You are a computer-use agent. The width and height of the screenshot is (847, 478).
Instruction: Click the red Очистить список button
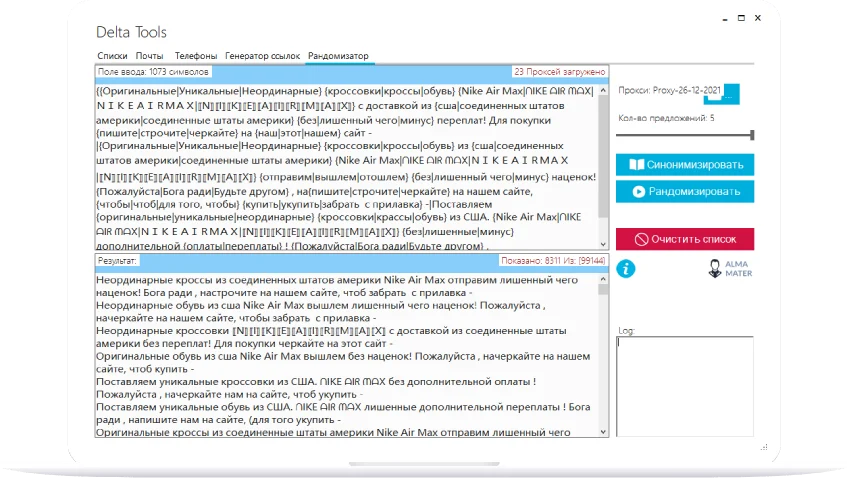tap(685, 239)
